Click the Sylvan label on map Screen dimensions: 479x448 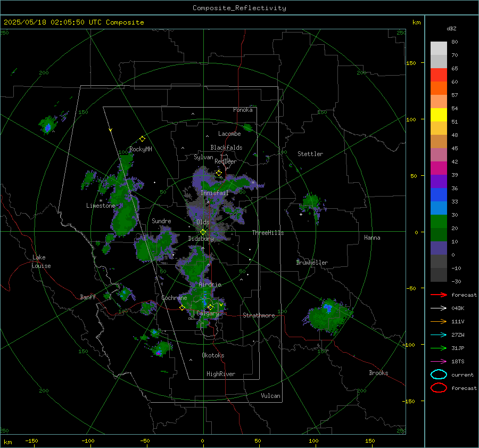pos(203,157)
